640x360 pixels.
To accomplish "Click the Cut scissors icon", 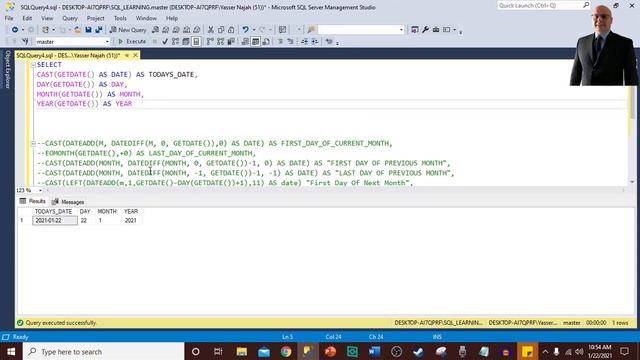I will click(x=211, y=30).
